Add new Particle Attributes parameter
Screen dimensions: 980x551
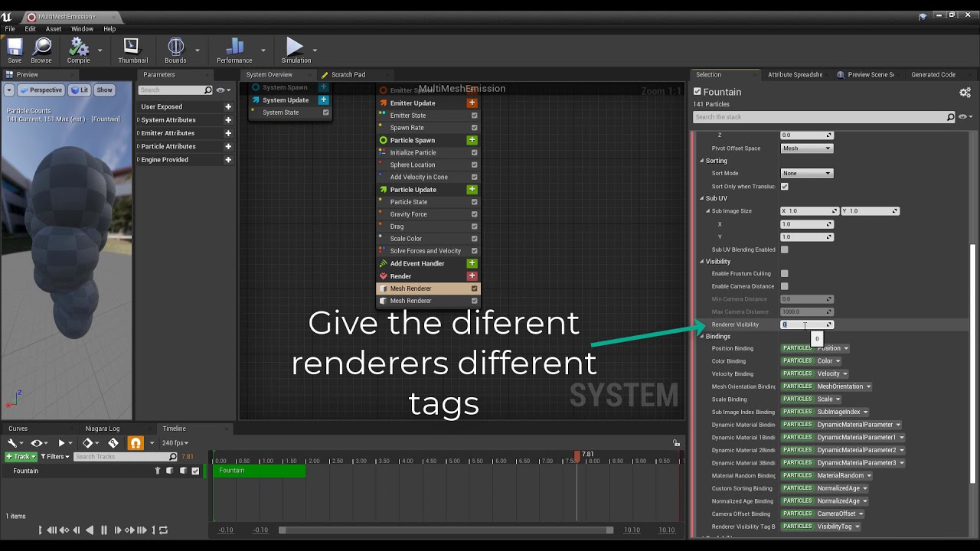click(228, 146)
